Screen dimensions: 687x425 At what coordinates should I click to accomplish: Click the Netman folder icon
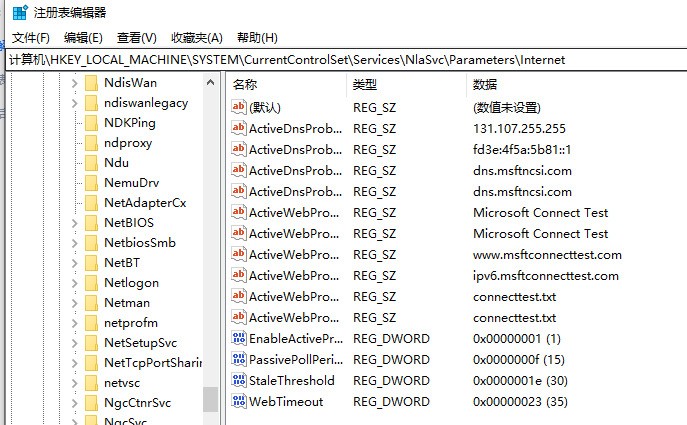pos(91,303)
